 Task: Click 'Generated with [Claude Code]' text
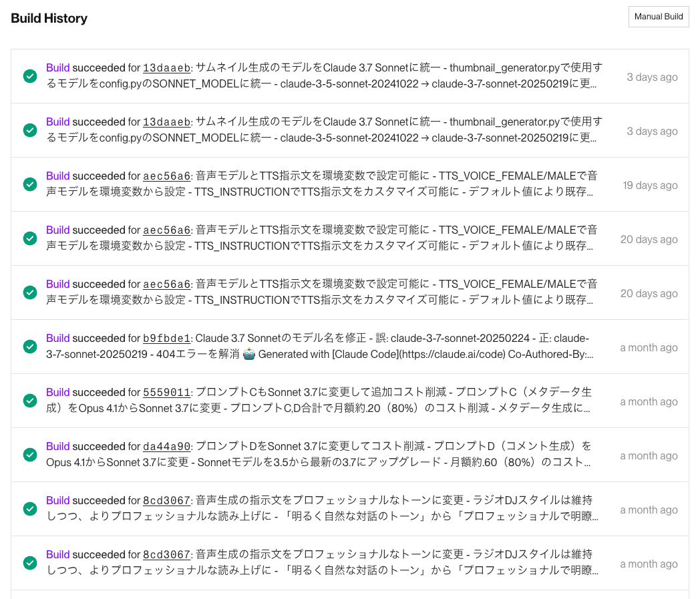(328, 355)
